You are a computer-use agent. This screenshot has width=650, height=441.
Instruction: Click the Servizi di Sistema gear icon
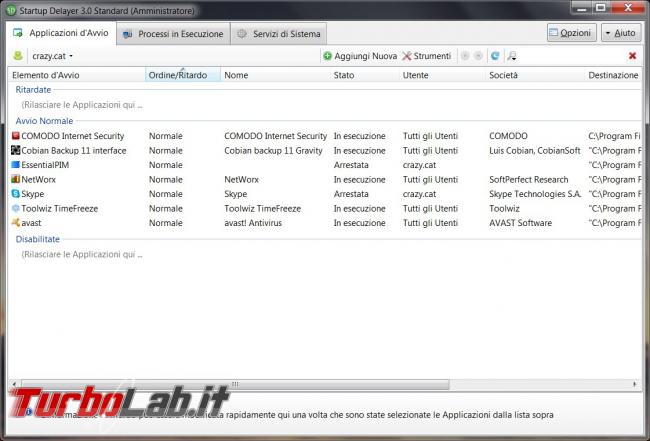[242, 34]
